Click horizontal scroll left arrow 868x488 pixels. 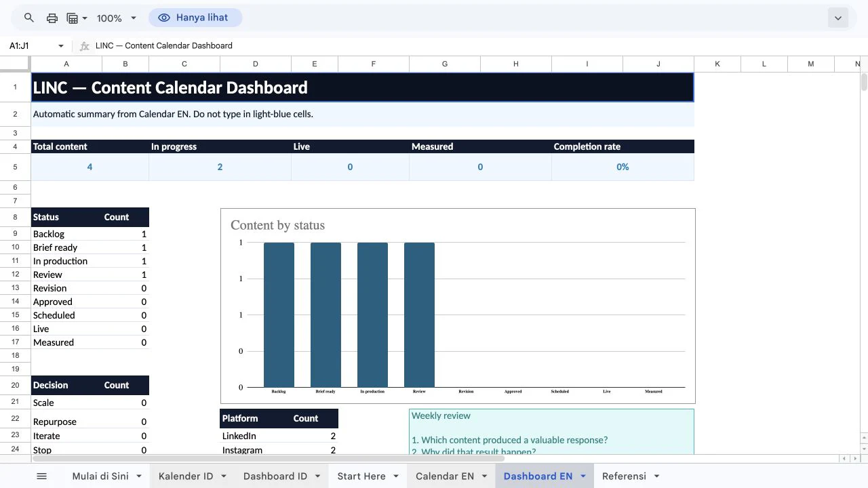(844, 459)
